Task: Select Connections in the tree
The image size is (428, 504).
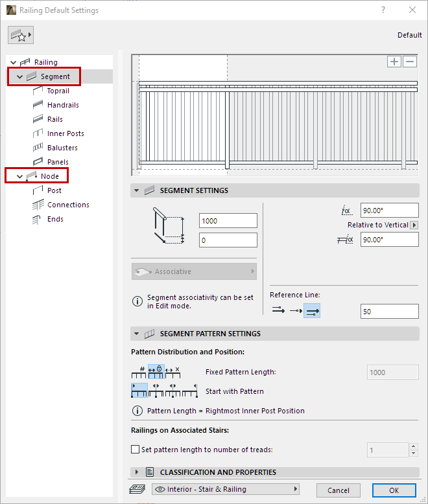Action: 68,205
